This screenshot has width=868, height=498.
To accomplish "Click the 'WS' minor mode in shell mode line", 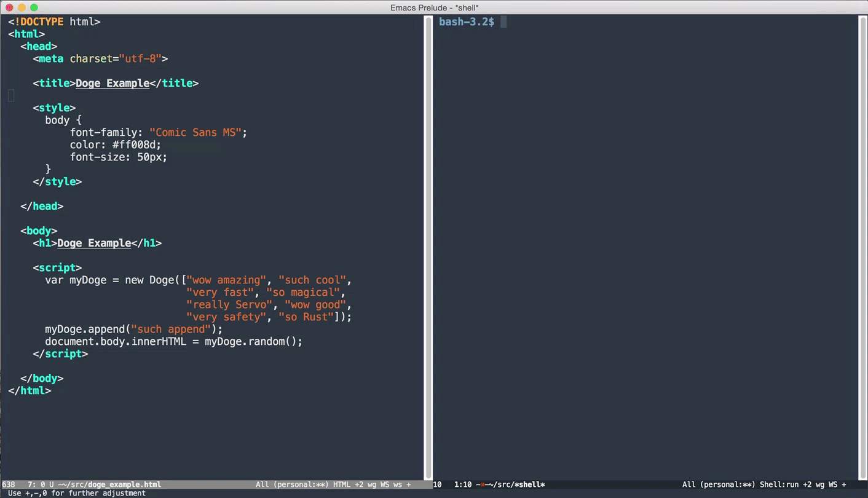I will pyautogui.click(x=833, y=484).
